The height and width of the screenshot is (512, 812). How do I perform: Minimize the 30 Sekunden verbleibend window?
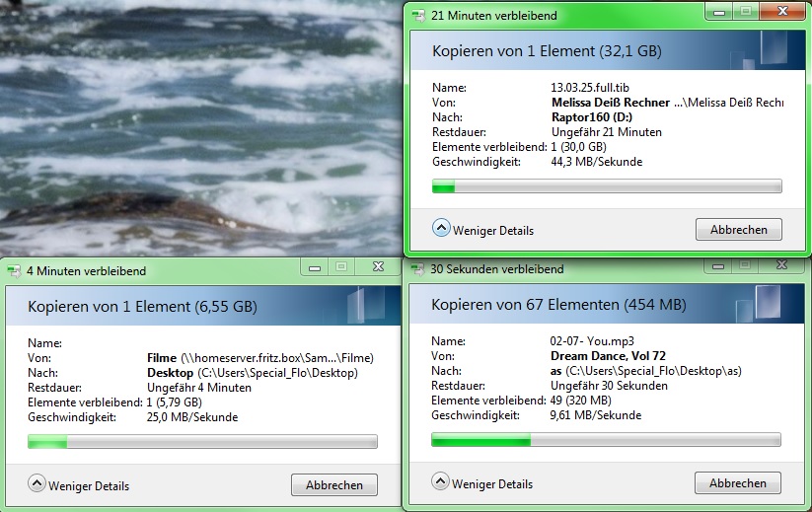(717, 265)
